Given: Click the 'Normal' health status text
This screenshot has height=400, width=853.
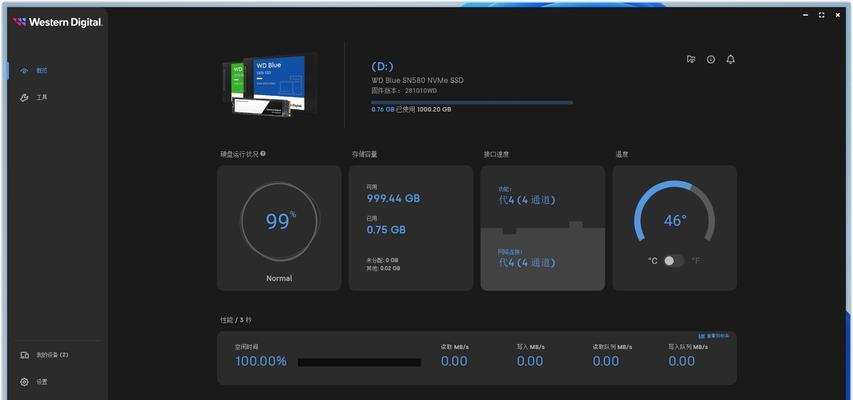Looking at the screenshot, I should point(279,278).
